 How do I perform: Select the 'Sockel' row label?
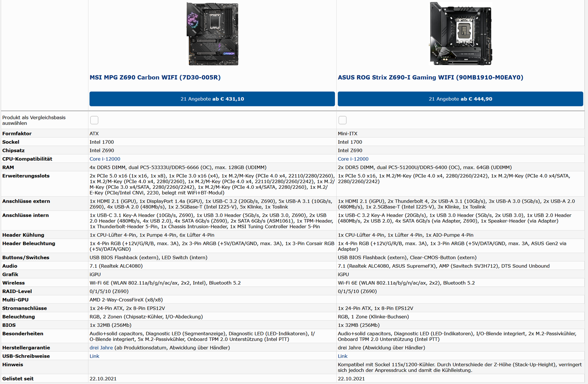pos(11,142)
